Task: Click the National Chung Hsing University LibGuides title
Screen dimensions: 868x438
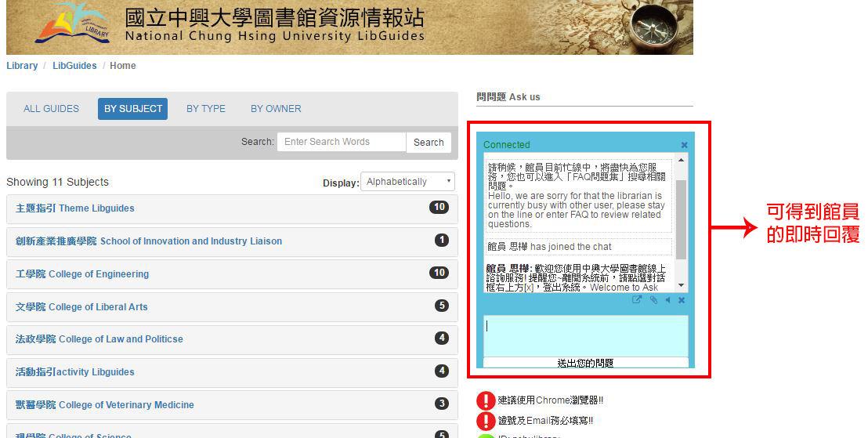Action: pyautogui.click(x=274, y=37)
